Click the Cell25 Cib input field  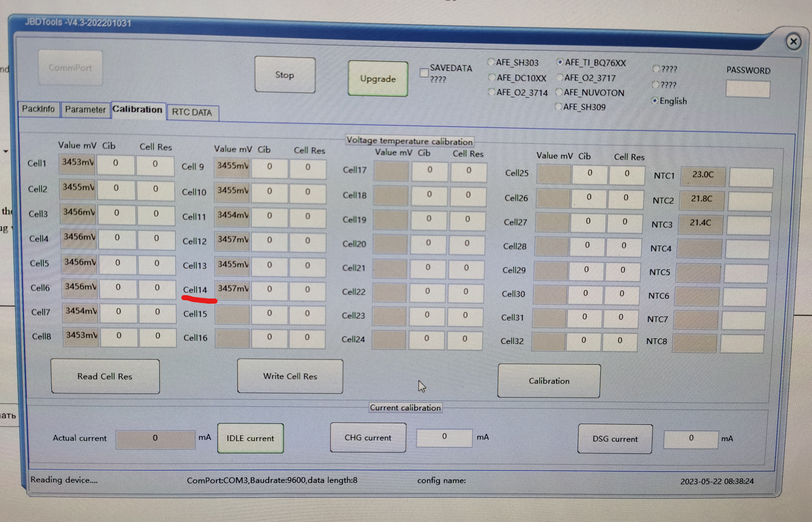(x=590, y=174)
